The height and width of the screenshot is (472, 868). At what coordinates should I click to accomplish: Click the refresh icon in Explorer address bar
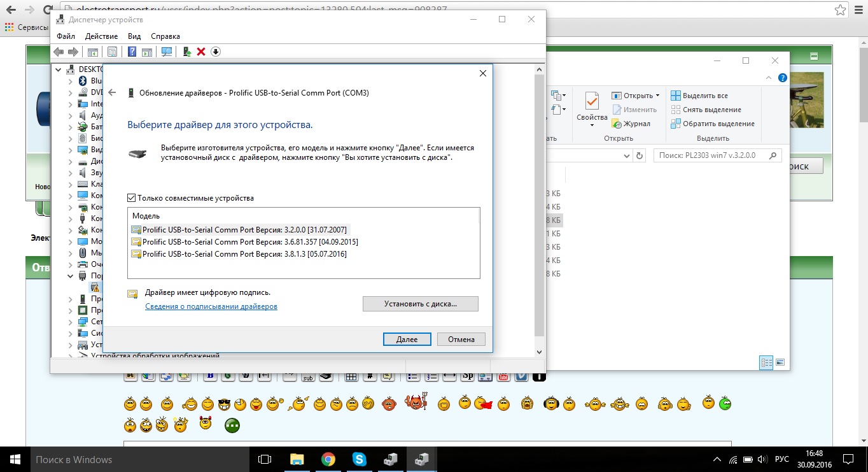click(x=640, y=155)
